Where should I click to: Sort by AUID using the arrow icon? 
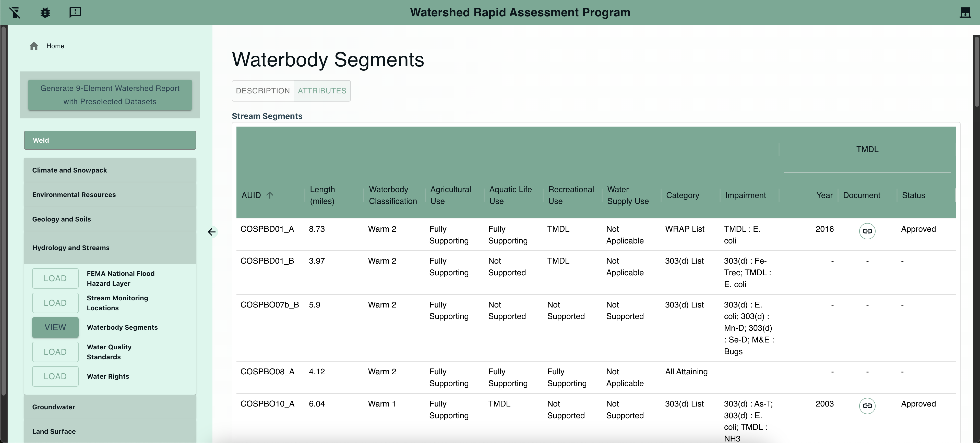tap(270, 195)
